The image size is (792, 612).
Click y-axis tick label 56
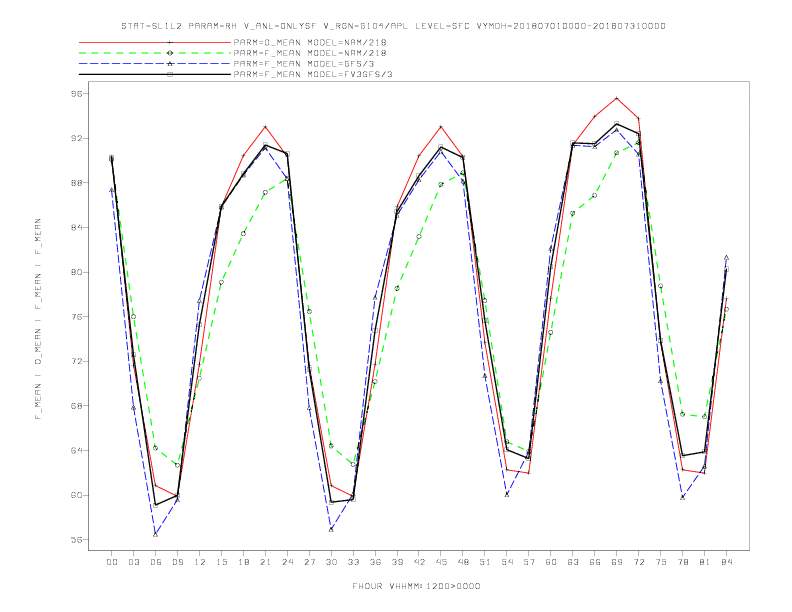click(77, 539)
